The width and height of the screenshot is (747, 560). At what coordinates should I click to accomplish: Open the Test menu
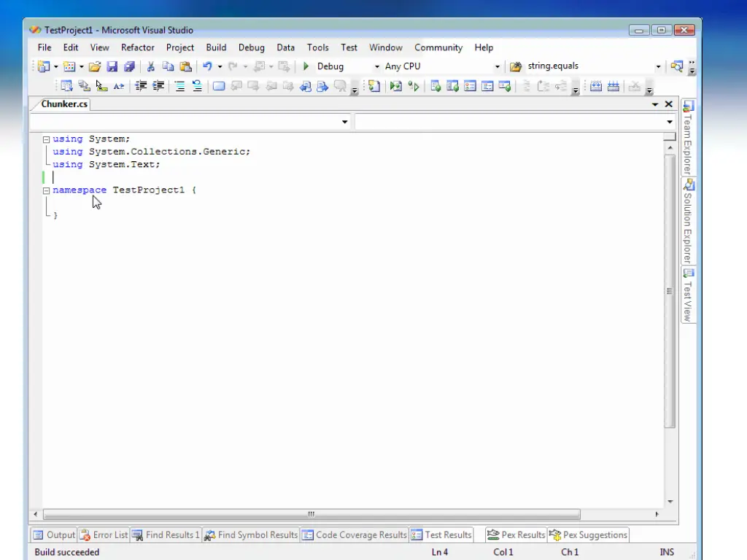[349, 47]
